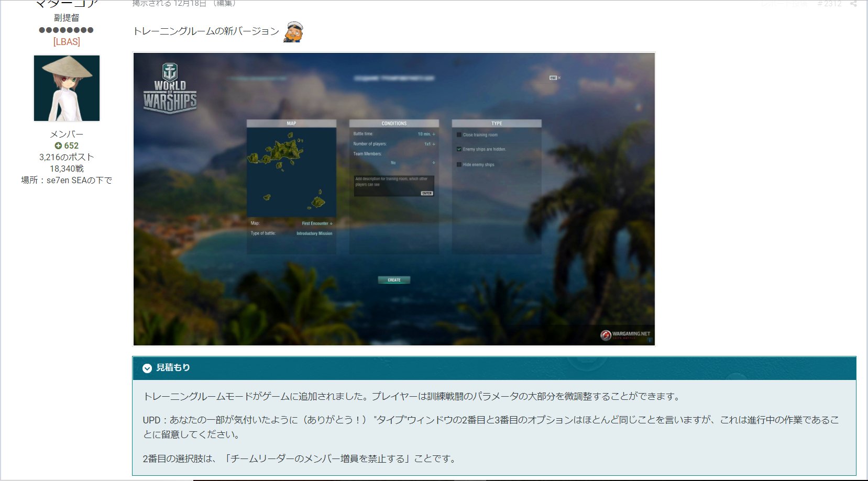868x481 pixels.
Task: Tick the 'Hide enemy ships' checkbox
Action: (459, 165)
